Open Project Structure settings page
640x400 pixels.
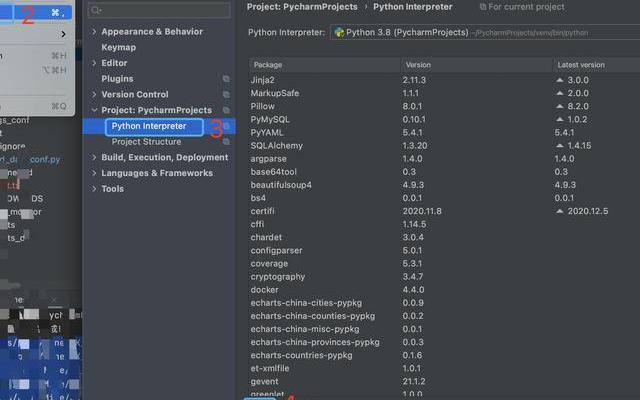click(146, 142)
